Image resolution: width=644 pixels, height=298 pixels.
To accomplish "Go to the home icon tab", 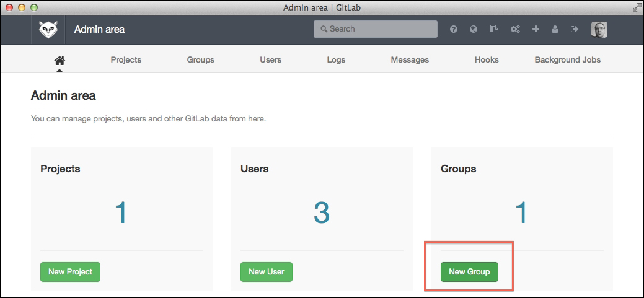I will [x=60, y=60].
